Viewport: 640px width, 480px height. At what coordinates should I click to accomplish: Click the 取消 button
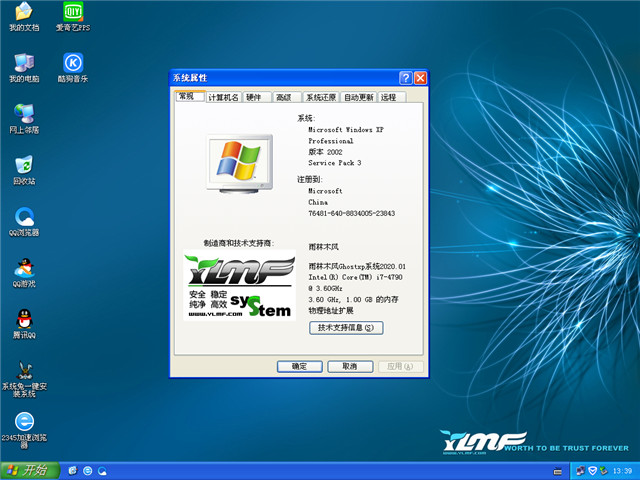[x=349, y=366]
